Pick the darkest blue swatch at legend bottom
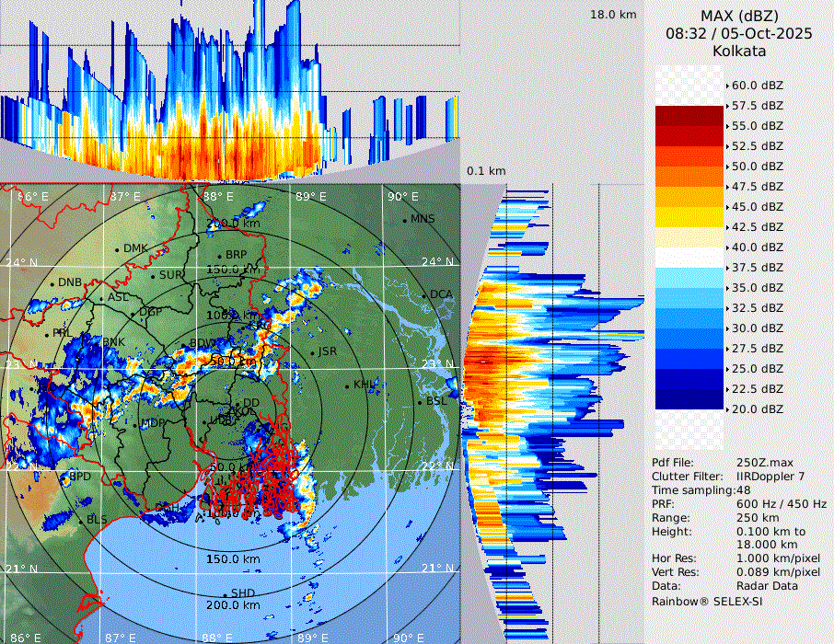 tap(690, 398)
